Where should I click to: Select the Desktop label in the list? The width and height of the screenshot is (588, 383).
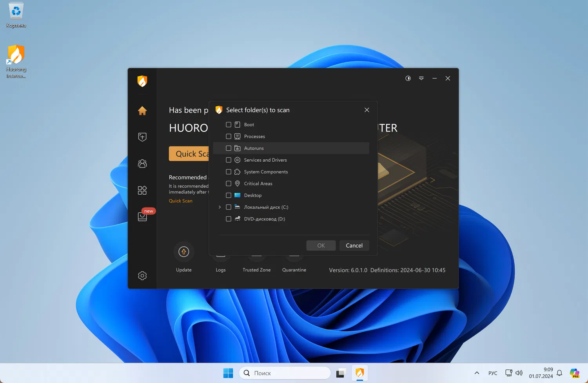pos(252,195)
